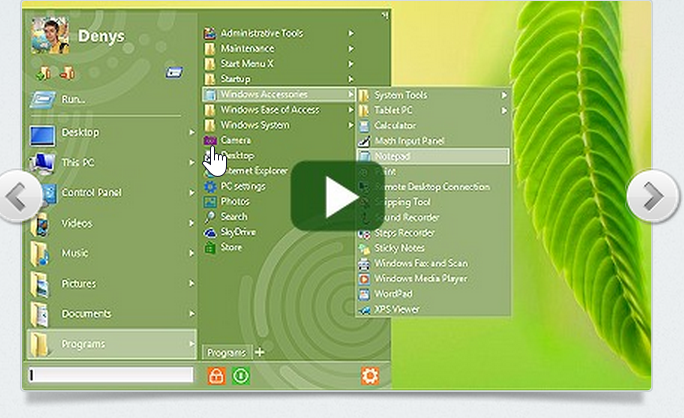This screenshot has width=684, height=418.
Task: Open Startup folder entry
Action: (279, 79)
